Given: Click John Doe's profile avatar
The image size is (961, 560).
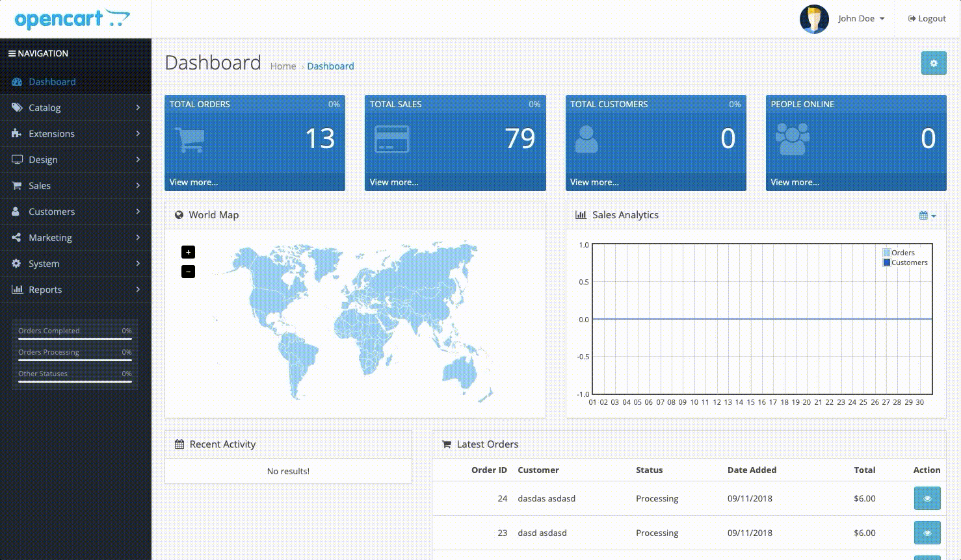Looking at the screenshot, I should point(814,19).
